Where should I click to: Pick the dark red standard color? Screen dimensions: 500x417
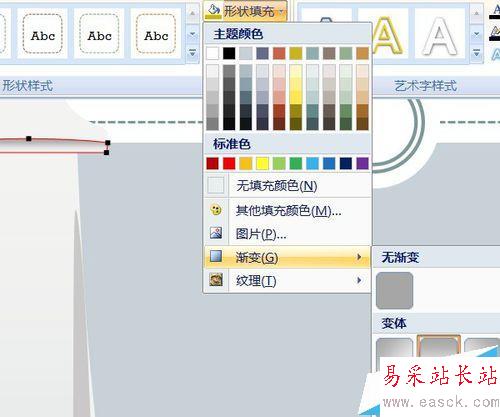pos(212,163)
